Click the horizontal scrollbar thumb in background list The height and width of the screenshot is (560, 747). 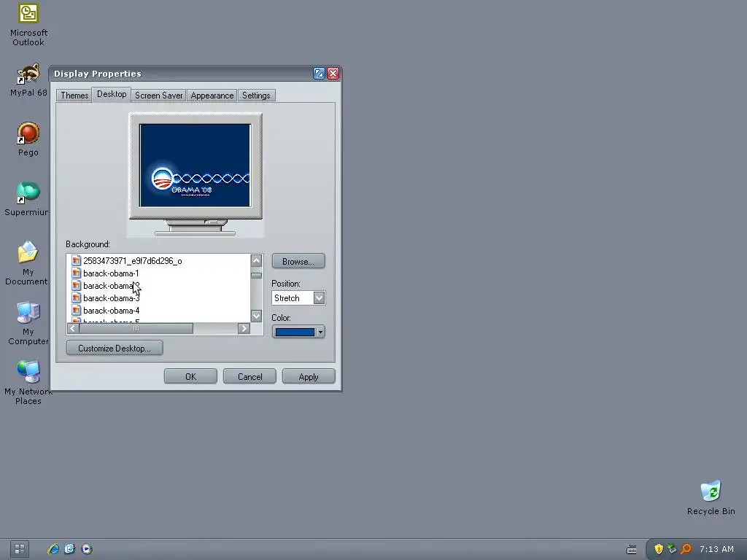[x=136, y=329]
